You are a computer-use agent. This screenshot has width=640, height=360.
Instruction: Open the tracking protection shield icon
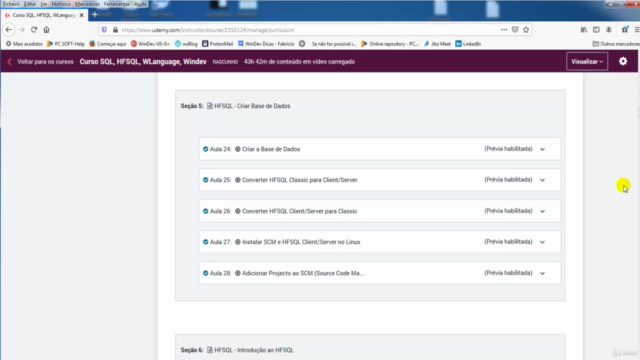pos(104,30)
